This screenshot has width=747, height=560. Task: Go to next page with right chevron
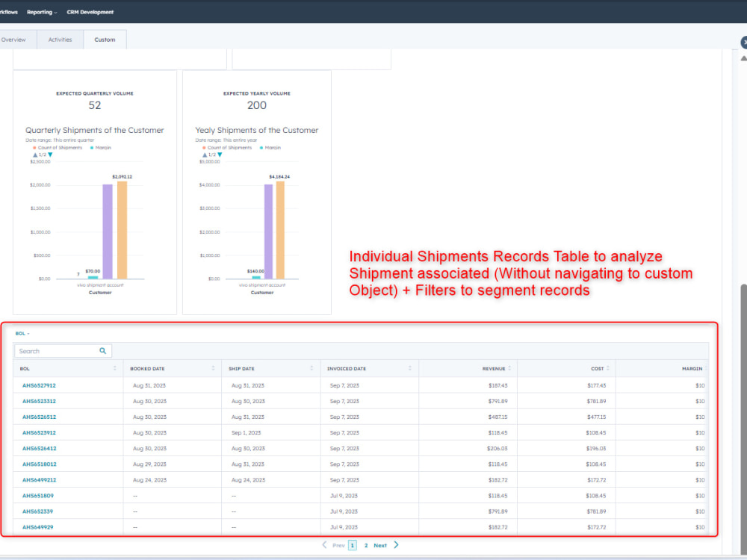pyautogui.click(x=396, y=545)
